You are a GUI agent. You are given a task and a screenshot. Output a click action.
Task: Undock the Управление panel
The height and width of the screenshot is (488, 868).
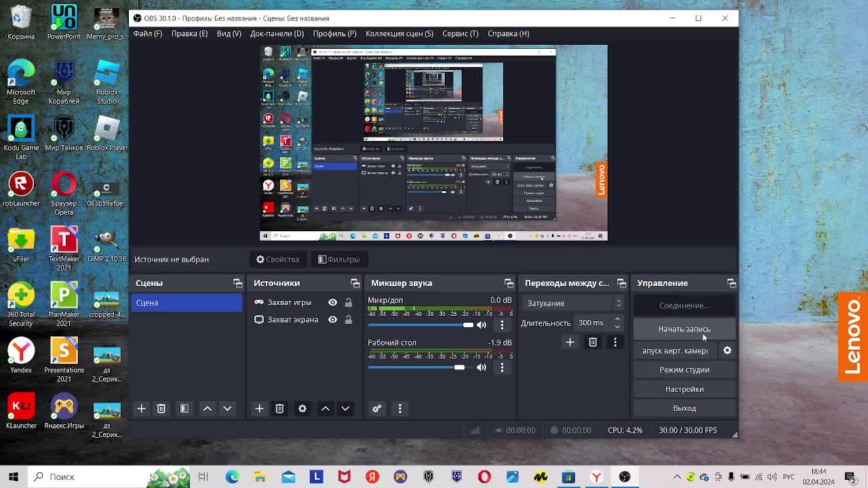(731, 283)
